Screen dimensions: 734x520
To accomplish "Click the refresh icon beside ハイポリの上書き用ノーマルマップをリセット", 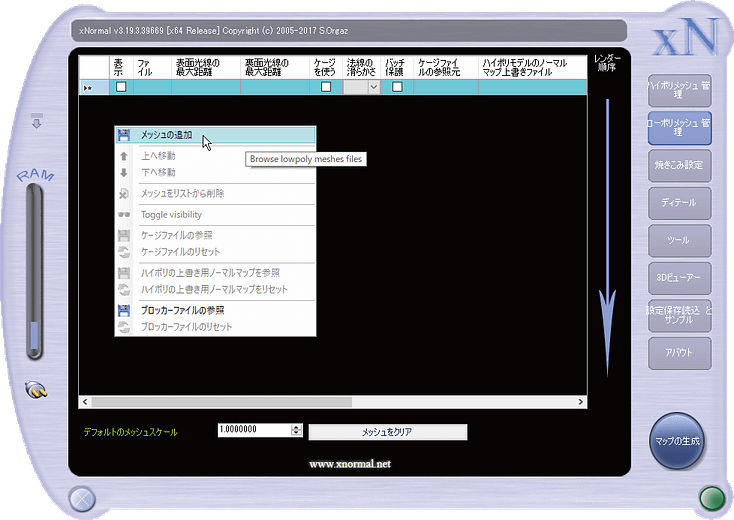I will [x=124, y=289].
